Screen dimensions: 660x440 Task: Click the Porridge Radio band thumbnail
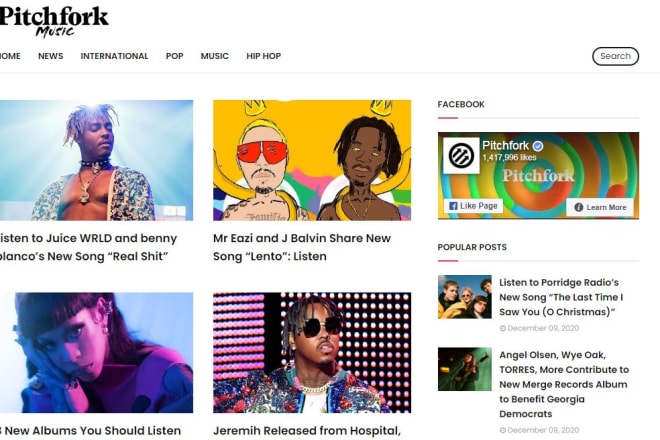(x=465, y=297)
